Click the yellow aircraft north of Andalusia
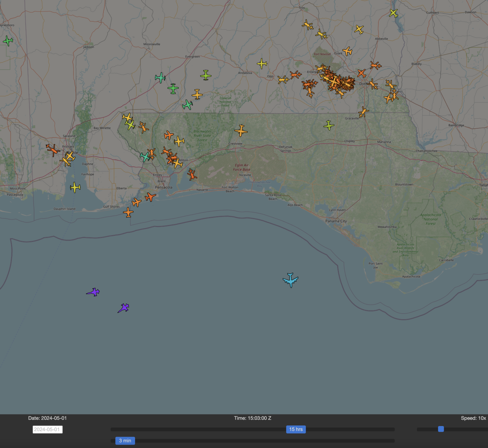488x448 pixels. tap(262, 63)
